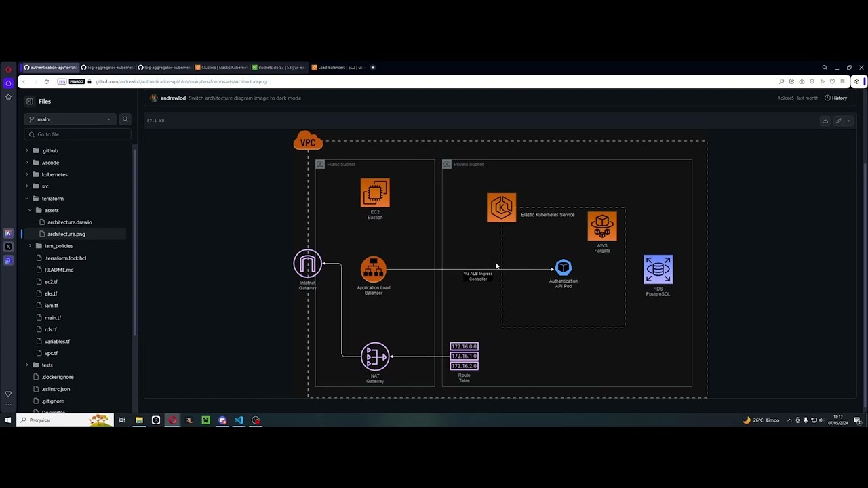Open .eslintrc.json file
This screenshot has width=868, height=488.
(x=56, y=389)
